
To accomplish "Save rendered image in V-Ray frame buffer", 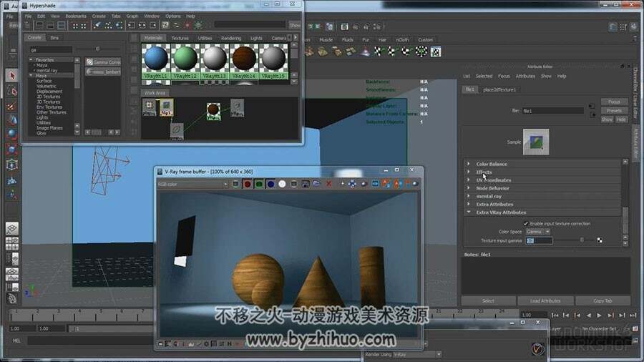I will click(x=305, y=185).
